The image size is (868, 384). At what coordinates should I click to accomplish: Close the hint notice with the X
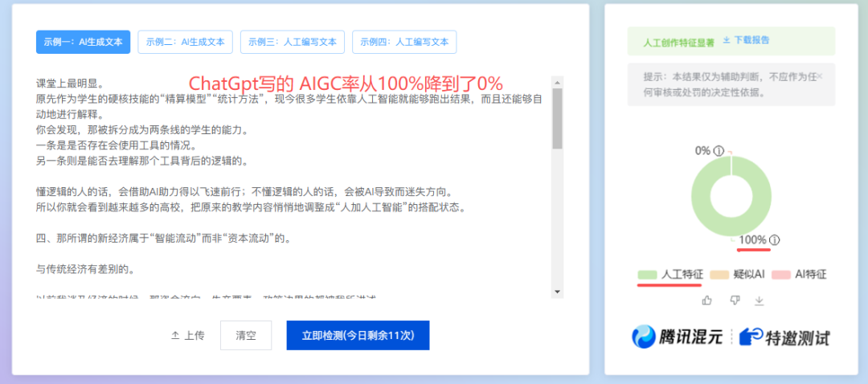(x=820, y=76)
